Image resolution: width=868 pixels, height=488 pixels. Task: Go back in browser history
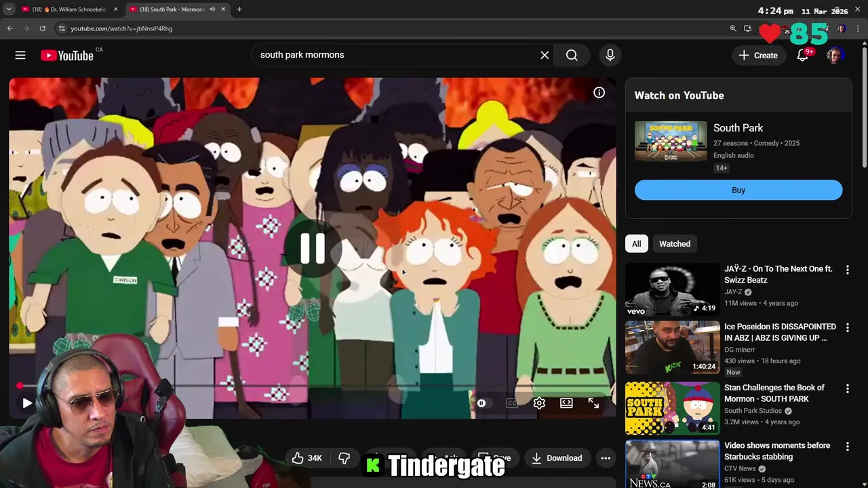pos(10,28)
